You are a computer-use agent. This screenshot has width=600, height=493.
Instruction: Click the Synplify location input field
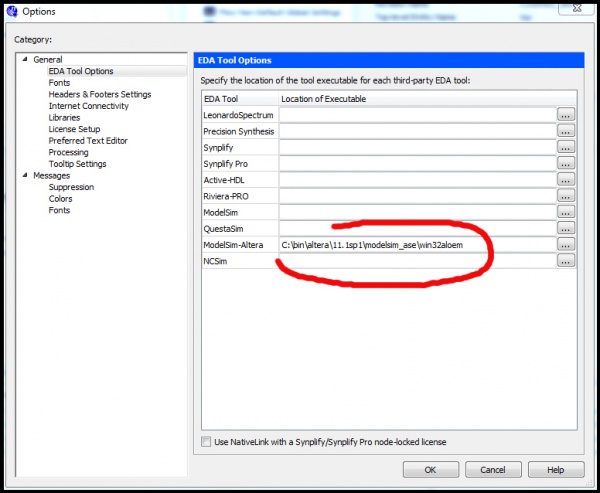pyautogui.click(x=417, y=147)
